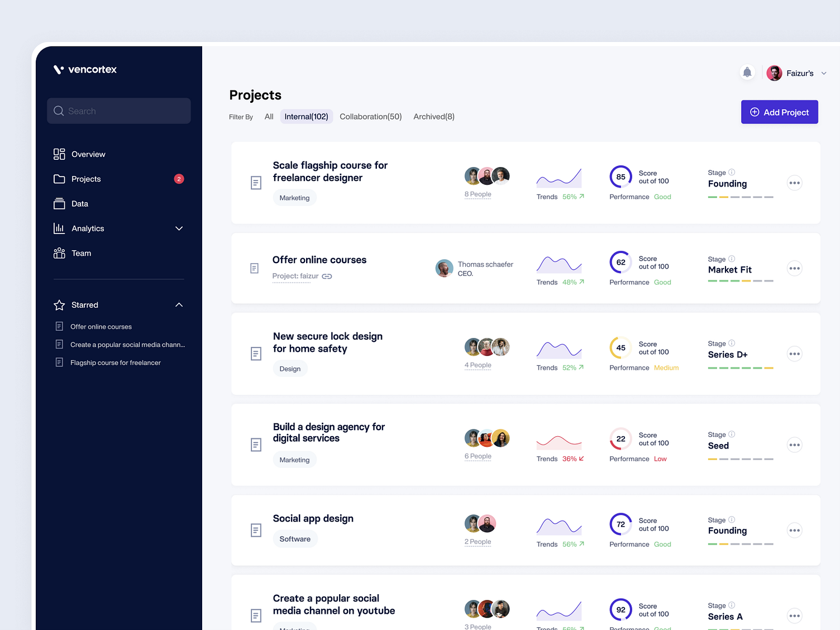Viewport: 840px width, 630px height.
Task: Select the Projects icon in the sidebar
Action: pos(59,179)
